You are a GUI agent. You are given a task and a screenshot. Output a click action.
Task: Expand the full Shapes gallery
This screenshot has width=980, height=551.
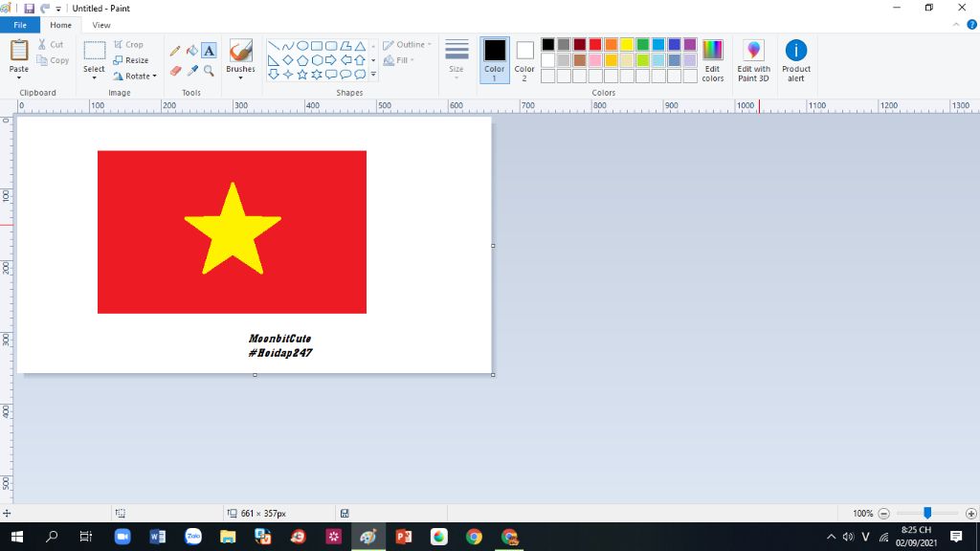373,75
